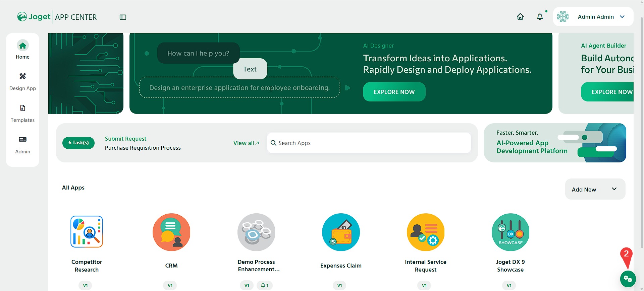Screen dimensions: 644x291
Task: Click the Demo Process notification badge
Action: point(265,285)
